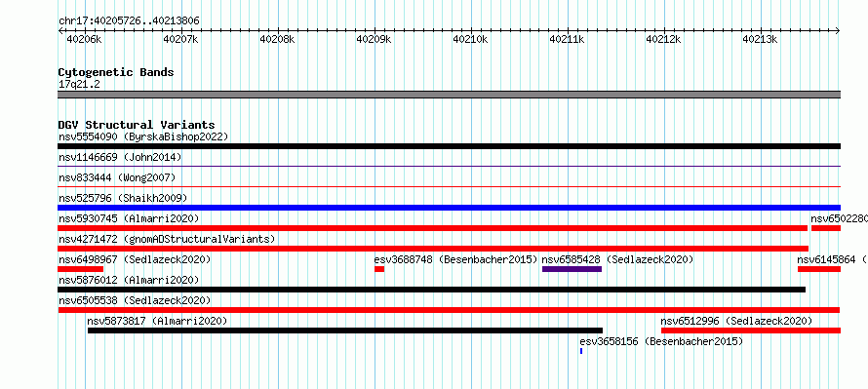Select the nsv1146669 (John2014) thin purple line
Viewport: 868px width, 389px height.
449,166
